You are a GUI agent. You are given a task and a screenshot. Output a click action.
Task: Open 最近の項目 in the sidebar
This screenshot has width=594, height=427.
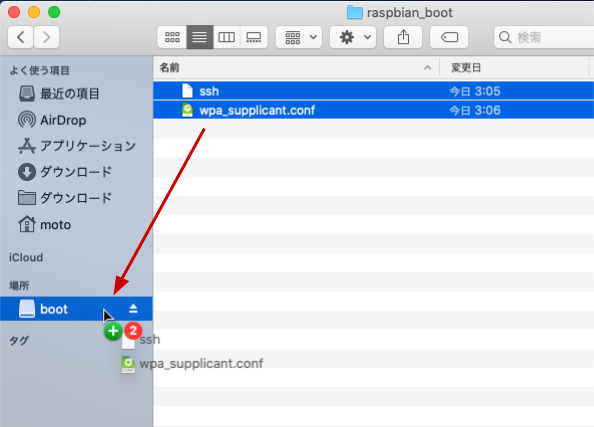click(59, 94)
